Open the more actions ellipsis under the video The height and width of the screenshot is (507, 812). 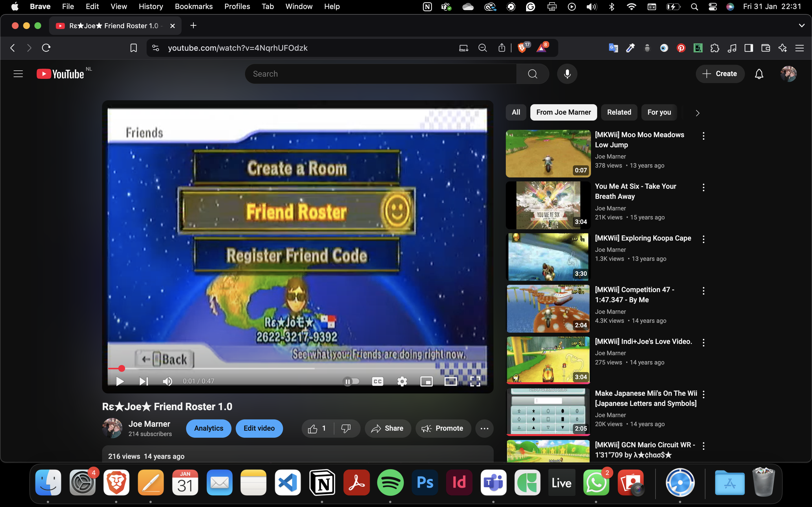coord(484,428)
